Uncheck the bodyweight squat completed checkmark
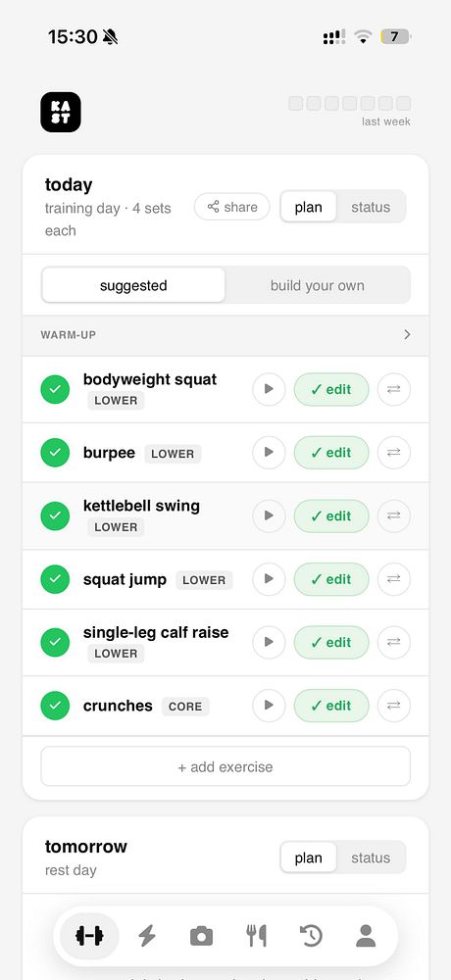Image resolution: width=451 pixels, height=980 pixels. click(x=55, y=389)
